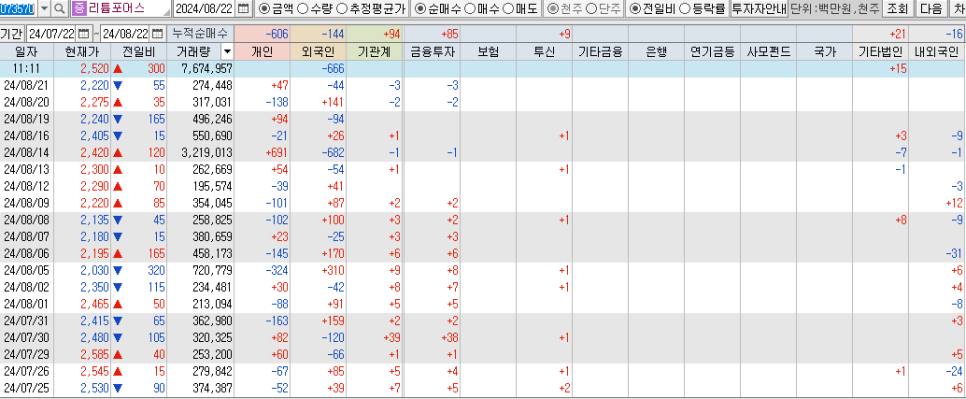
Task: Click 기관계 value +39 on 24/07/30
Action: (x=374, y=337)
